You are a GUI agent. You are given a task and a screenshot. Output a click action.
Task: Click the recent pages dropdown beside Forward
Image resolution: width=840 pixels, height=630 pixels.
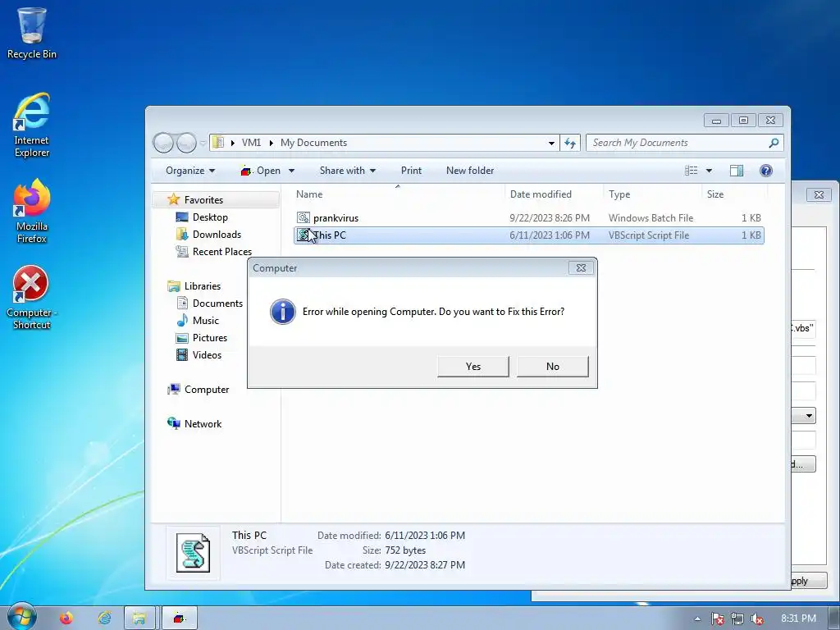click(x=203, y=143)
